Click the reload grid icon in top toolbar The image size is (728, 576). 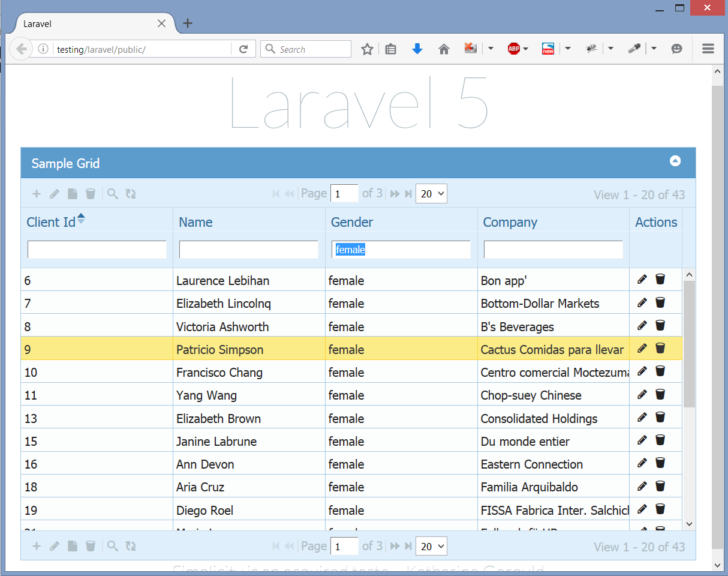click(131, 194)
